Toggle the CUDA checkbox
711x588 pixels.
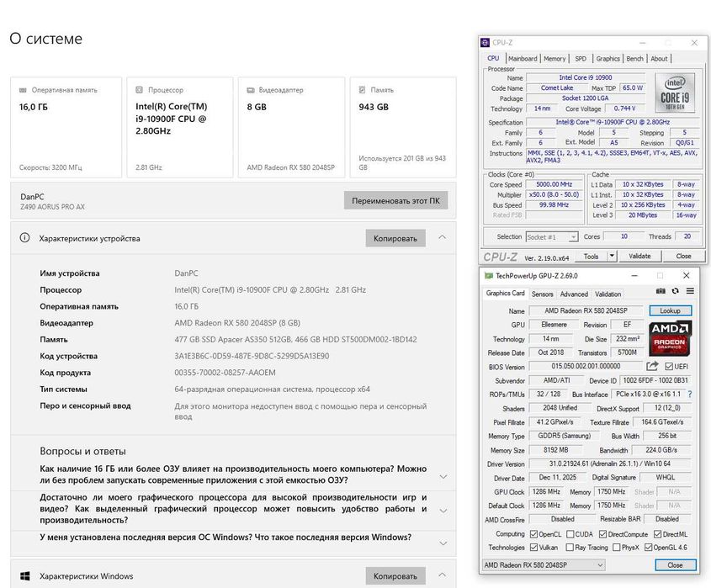[570, 534]
